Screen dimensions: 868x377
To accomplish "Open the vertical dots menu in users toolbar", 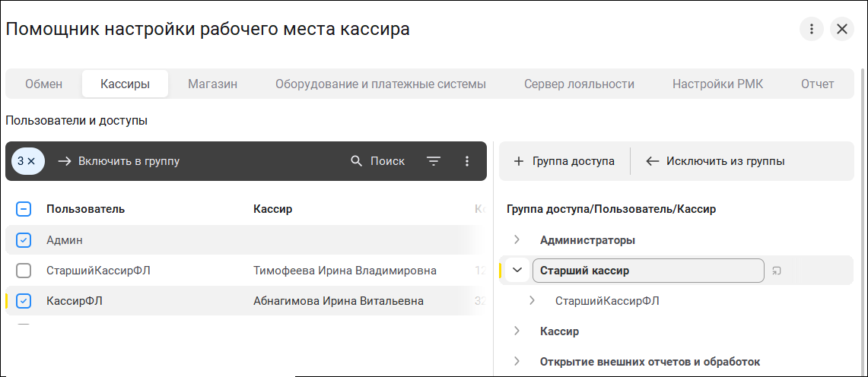I will coord(466,161).
